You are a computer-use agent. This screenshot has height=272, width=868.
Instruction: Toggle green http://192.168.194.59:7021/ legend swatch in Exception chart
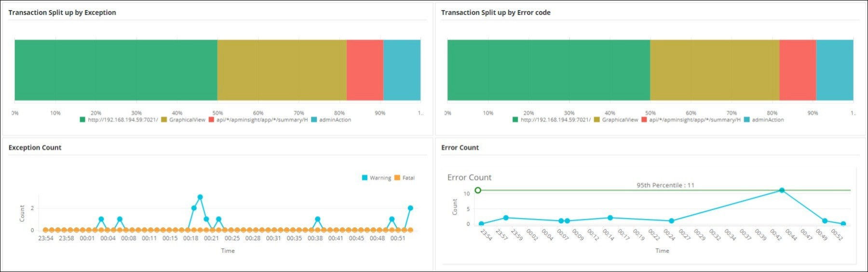(x=82, y=120)
